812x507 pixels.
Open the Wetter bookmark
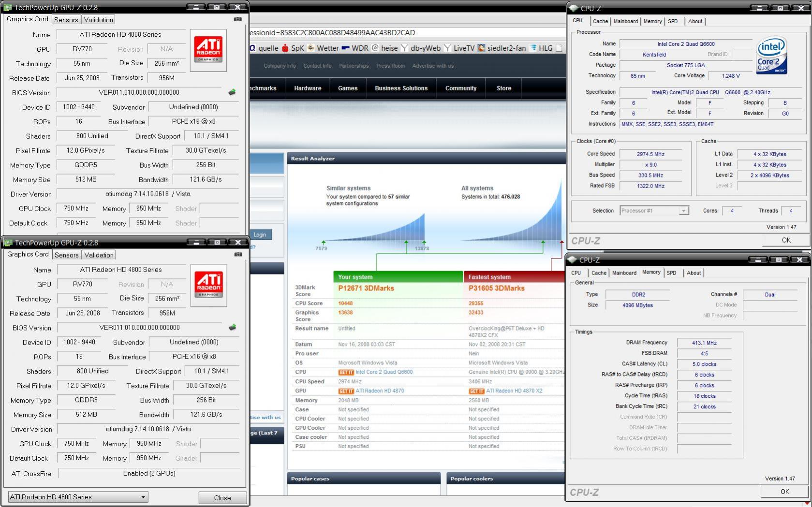pos(323,48)
